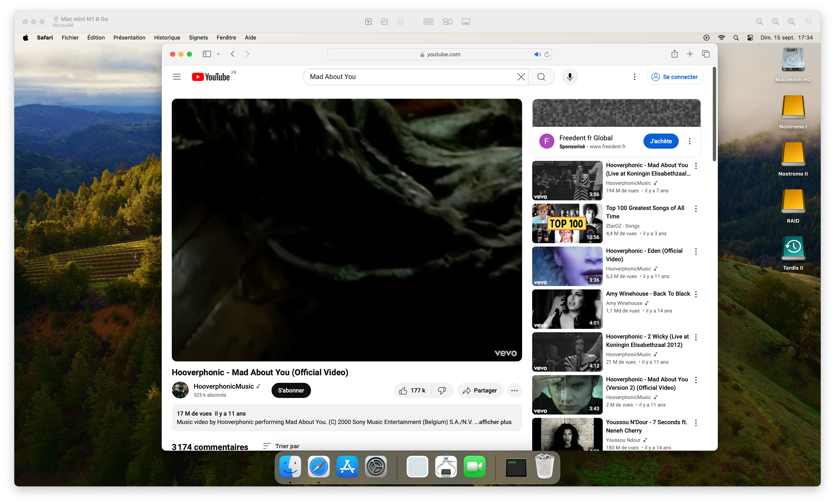
Task: Open FaceTime from the Dock
Action: pyautogui.click(x=474, y=467)
